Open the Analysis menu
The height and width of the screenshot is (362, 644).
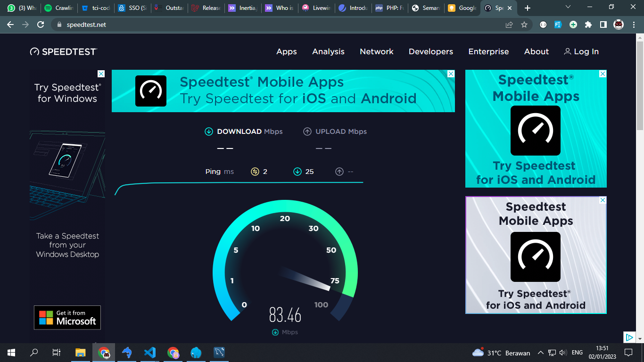coord(328,51)
